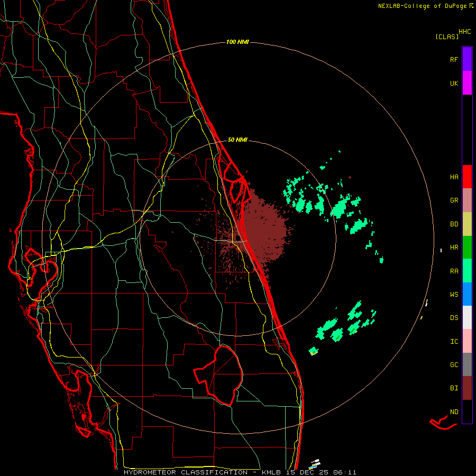Screen dimensions: 476x476
Task: Click the DS white legend color swatch
Action: tap(467, 317)
